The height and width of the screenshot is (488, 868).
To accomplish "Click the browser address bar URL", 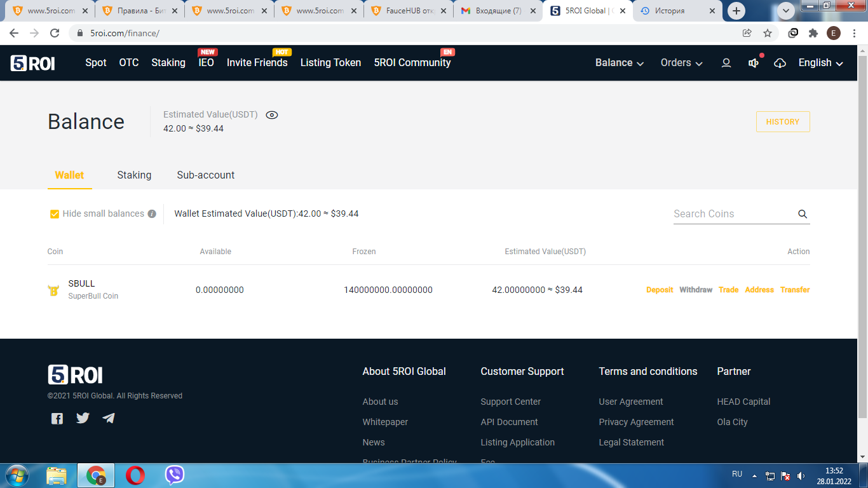I will [x=125, y=33].
